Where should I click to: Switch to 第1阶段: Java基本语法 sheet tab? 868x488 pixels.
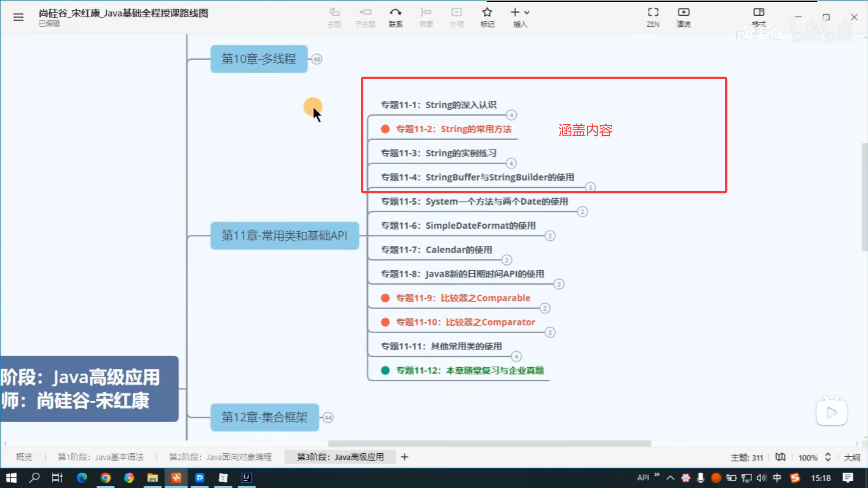101,457
